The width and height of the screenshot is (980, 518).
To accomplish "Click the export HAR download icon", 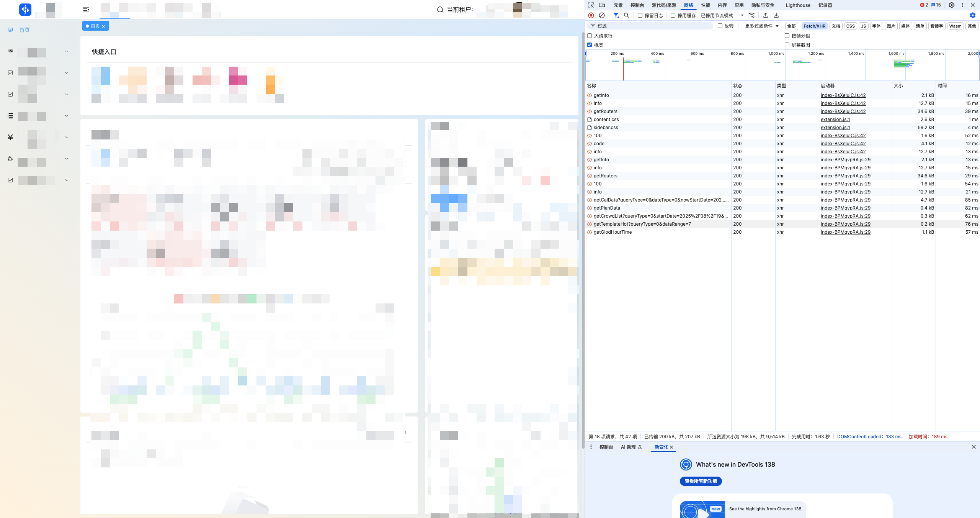I will click(x=776, y=15).
